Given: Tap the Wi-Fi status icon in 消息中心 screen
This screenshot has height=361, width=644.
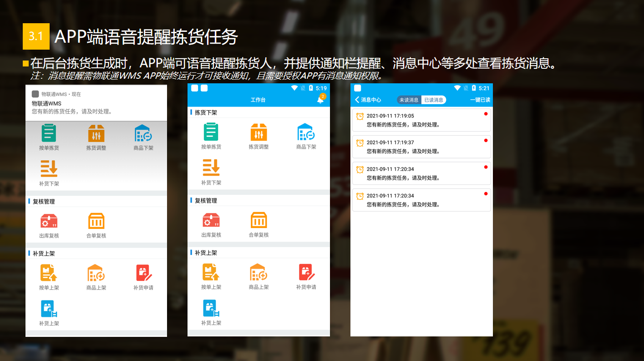Looking at the screenshot, I should [x=457, y=88].
